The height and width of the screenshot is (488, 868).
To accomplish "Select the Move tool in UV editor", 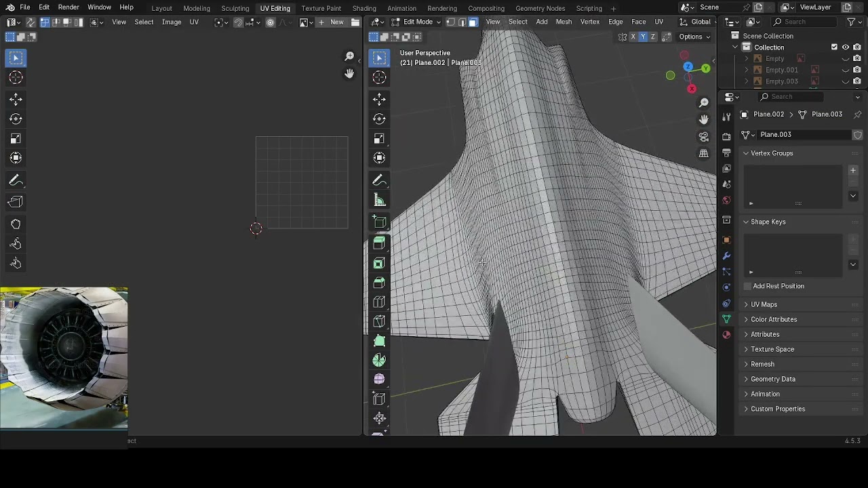I will (x=16, y=100).
